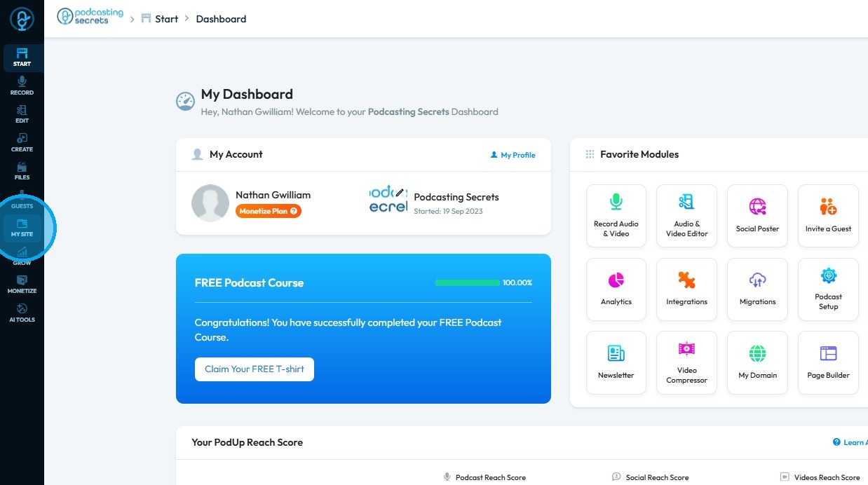Click the Monetize Plan badge

(x=269, y=211)
